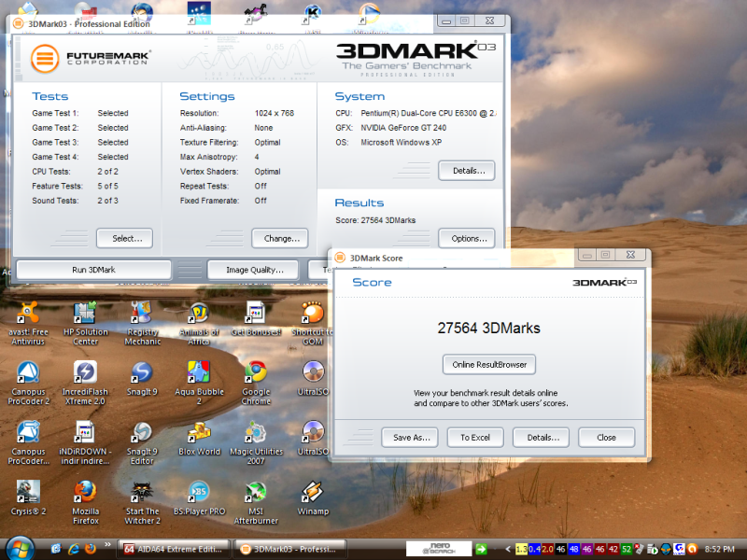The width and height of the screenshot is (747, 560).
Task: Click the green arrow beside Nero search
Action: point(481,549)
